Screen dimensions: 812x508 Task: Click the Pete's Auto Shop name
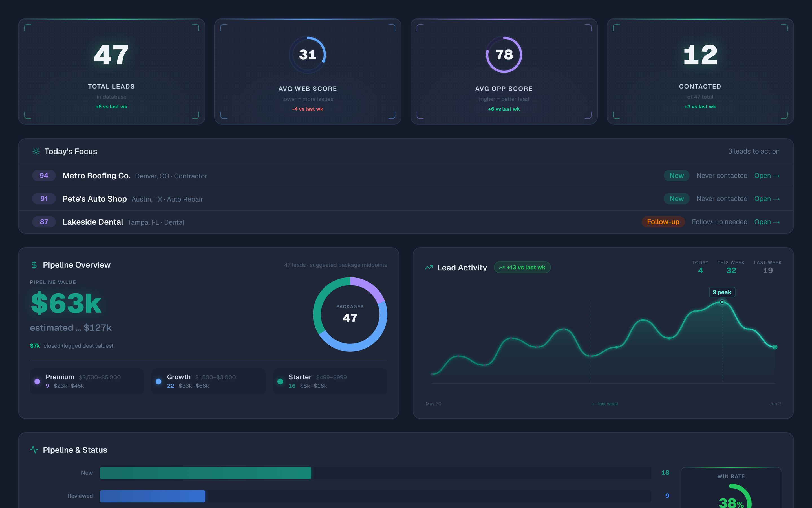click(x=95, y=199)
